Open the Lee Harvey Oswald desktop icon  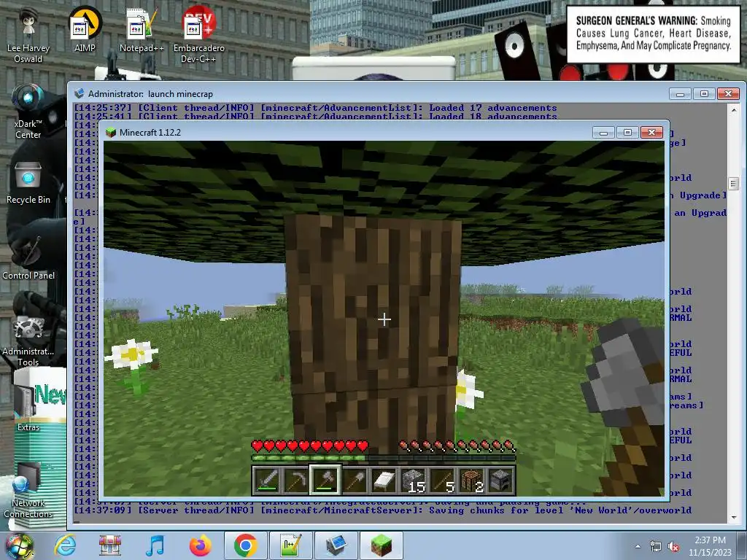click(x=28, y=34)
